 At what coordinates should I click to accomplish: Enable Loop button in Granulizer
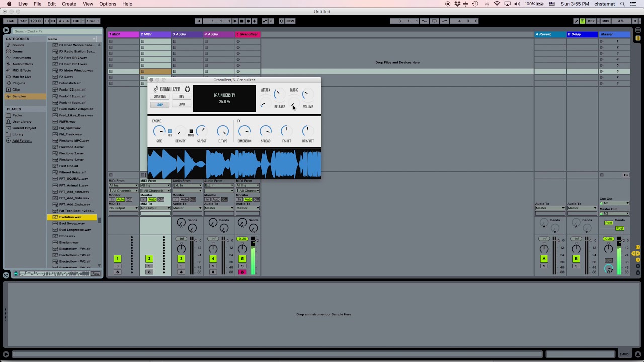tap(159, 105)
